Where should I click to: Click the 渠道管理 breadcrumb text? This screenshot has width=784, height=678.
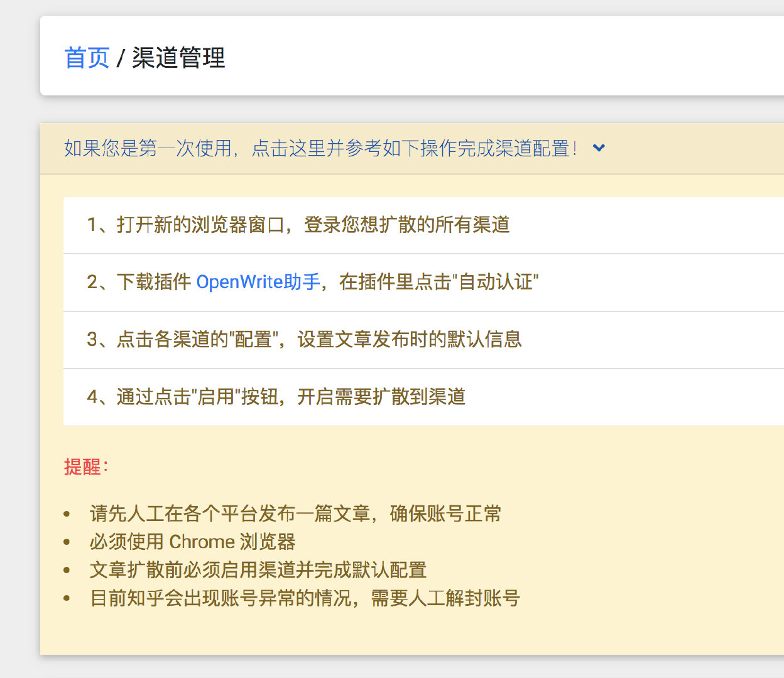178,58
